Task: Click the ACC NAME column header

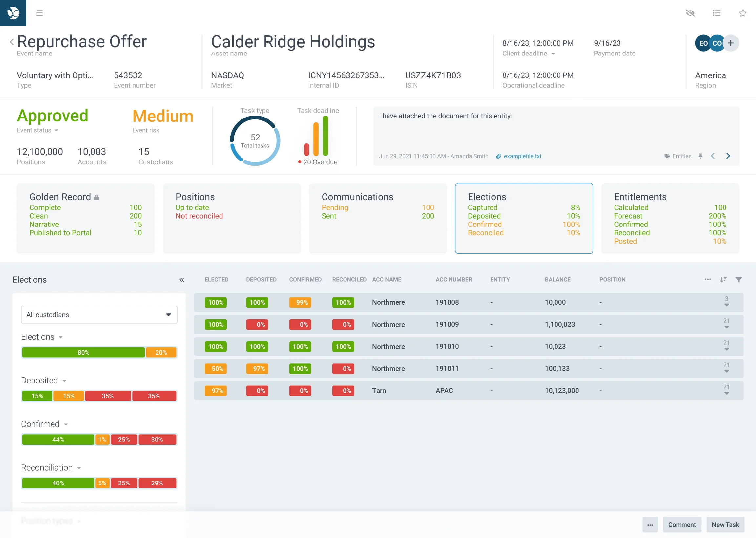Action: click(387, 280)
